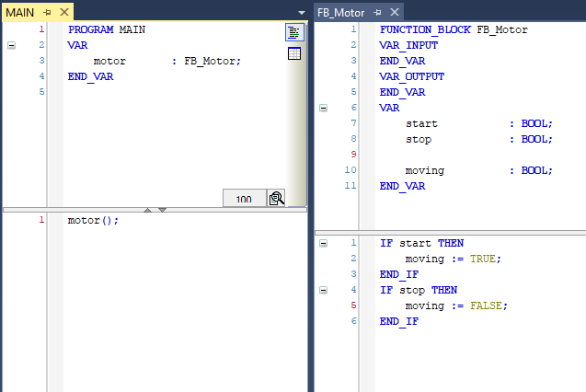This screenshot has height=392, width=586.
Task: Switch to textual declaration view in MAIN
Action: pyautogui.click(x=294, y=32)
